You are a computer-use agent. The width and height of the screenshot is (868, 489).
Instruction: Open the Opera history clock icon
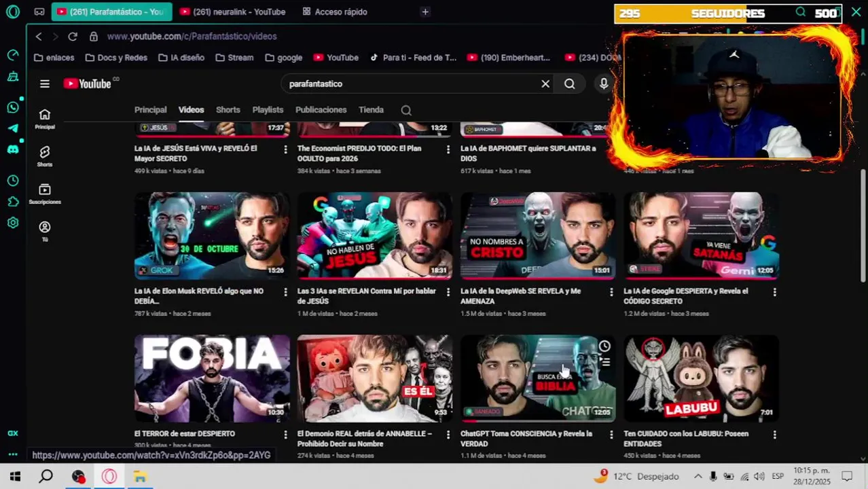tap(13, 181)
